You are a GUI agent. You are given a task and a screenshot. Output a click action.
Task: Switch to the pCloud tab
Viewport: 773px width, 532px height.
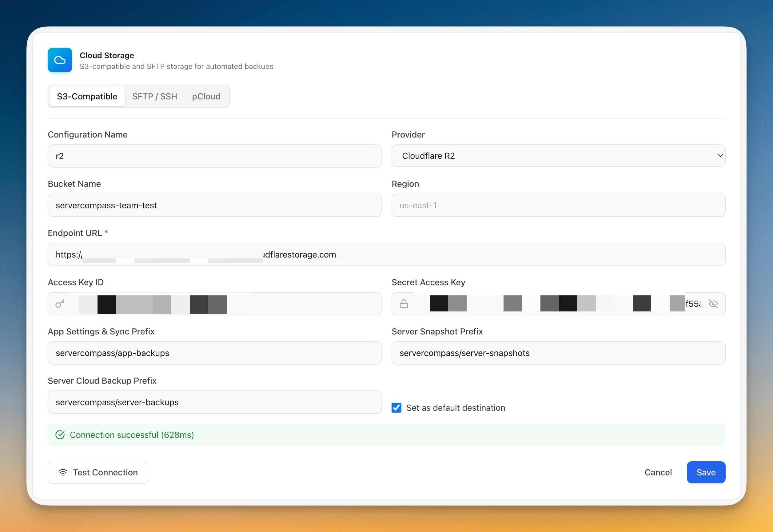click(206, 96)
